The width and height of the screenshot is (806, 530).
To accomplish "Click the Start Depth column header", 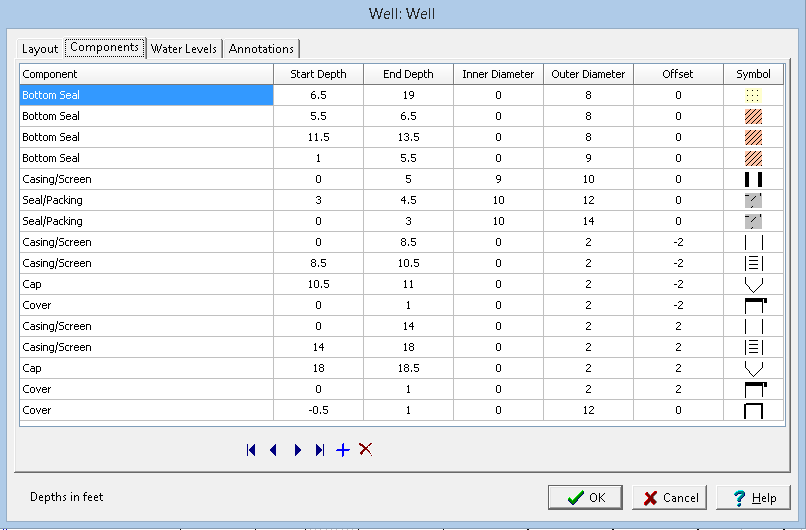I will 319,74.
